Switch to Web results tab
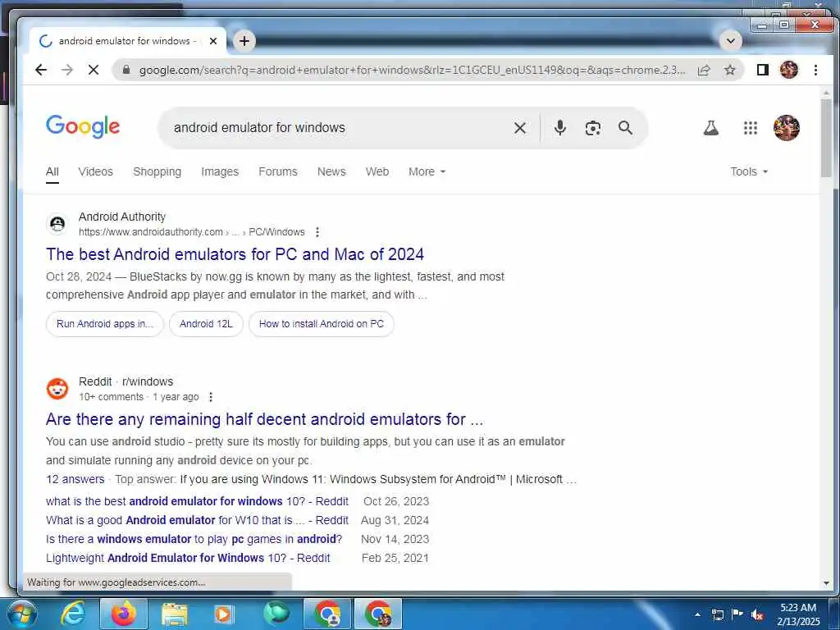The image size is (840, 630). pos(377,171)
